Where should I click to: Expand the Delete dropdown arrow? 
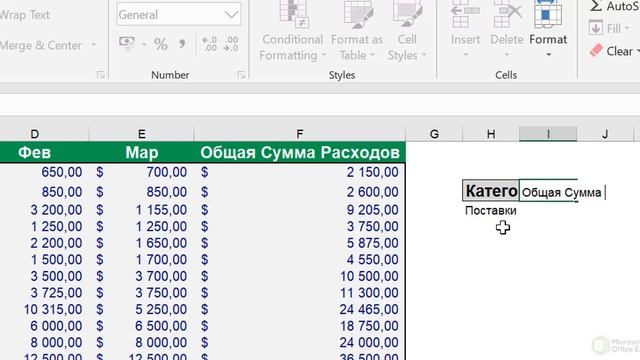[x=507, y=55]
